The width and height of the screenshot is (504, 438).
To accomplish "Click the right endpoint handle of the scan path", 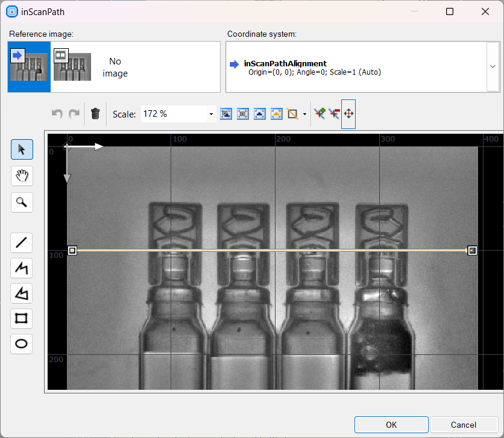I will point(473,250).
